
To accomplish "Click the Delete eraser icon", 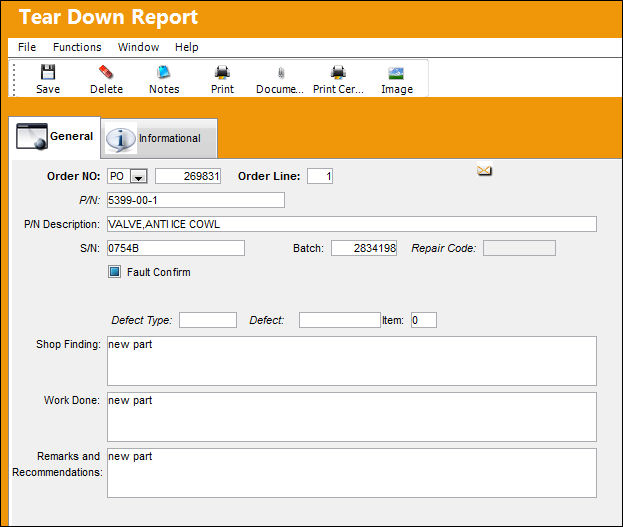I will pos(106,72).
